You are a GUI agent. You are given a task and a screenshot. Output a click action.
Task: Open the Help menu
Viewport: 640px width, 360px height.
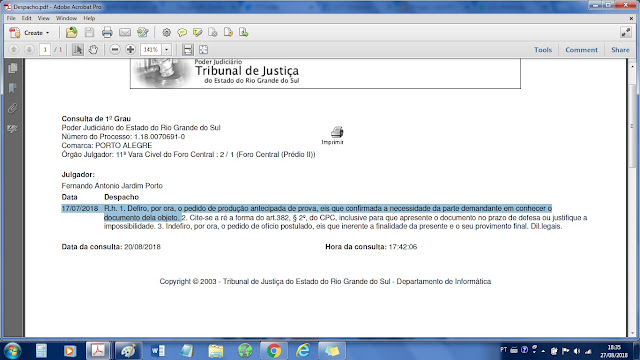[x=89, y=18]
